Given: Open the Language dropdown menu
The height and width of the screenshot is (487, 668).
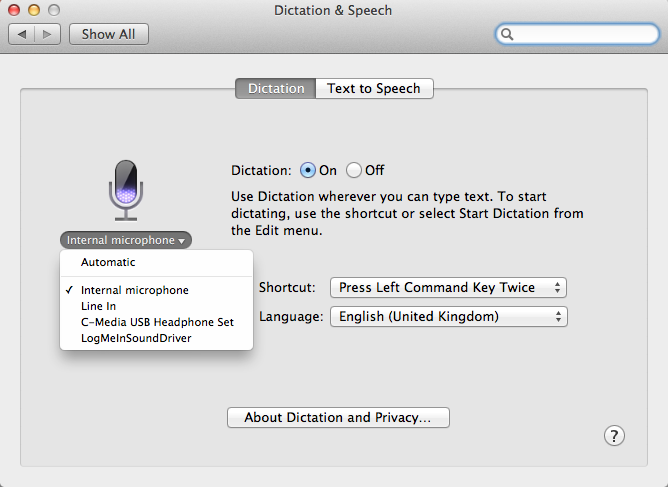Looking at the screenshot, I should click(x=448, y=317).
